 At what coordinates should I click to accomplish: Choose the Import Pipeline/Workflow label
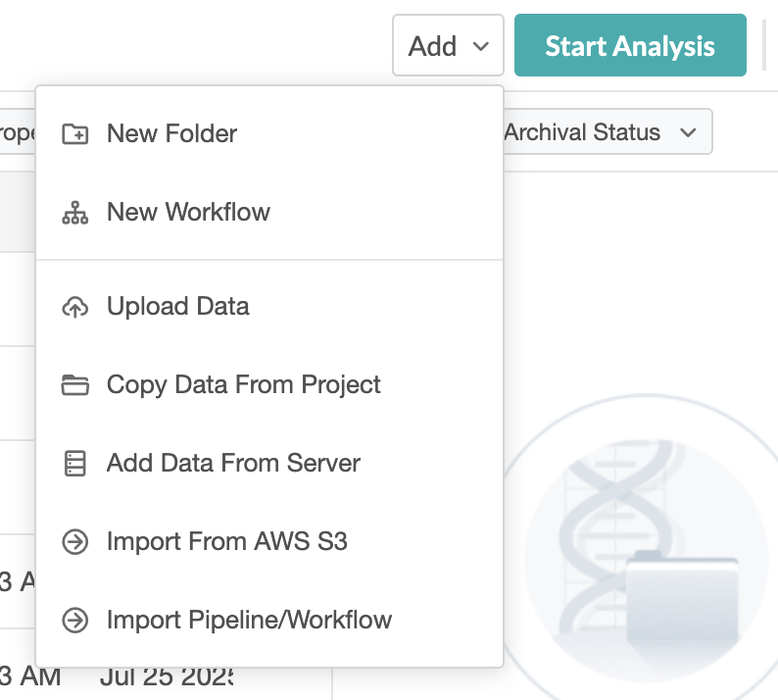250,621
